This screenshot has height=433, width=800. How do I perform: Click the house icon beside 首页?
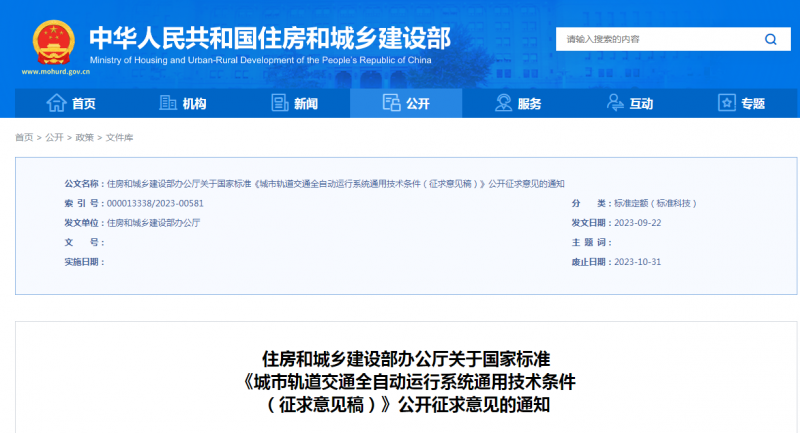click(56, 104)
